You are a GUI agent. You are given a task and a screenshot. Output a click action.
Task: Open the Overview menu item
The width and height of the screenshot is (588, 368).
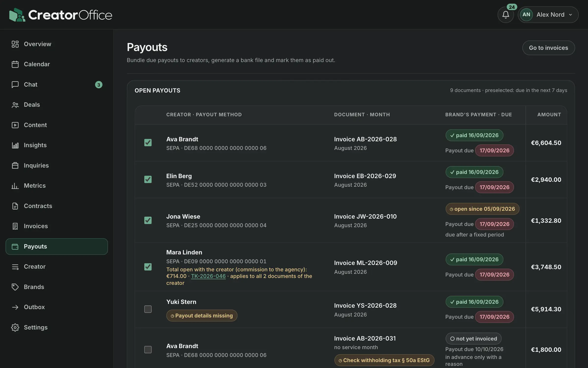pos(57,44)
